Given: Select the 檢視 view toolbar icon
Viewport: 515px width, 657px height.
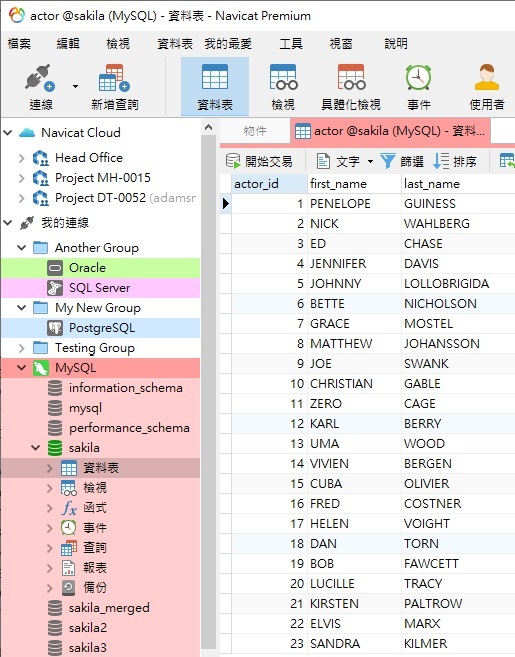Looking at the screenshot, I should (x=283, y=78).
